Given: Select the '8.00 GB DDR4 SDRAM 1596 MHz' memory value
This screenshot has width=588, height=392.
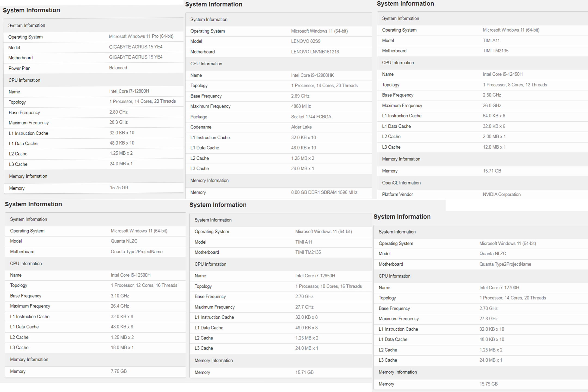Looking at the screenshot, I should (x=324, y=192).
